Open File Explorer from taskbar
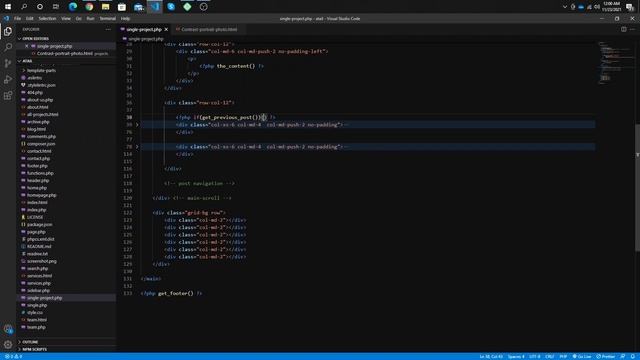This screenshot has height=360, width=640. coord(105,7)
